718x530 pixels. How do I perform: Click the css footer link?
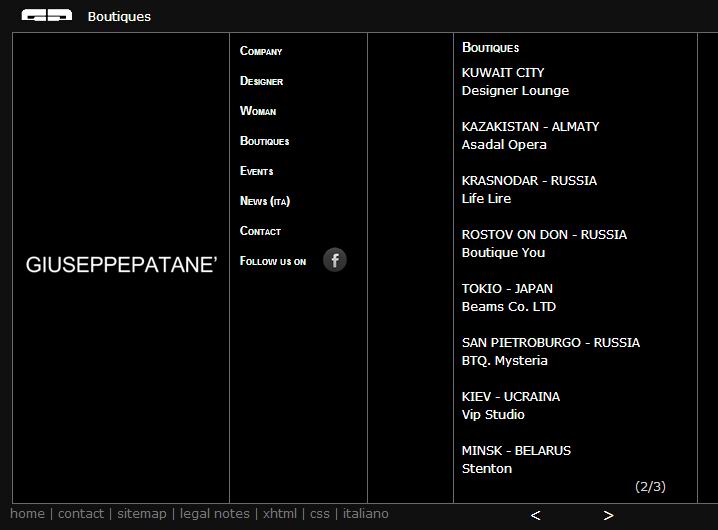pos(320,514)
